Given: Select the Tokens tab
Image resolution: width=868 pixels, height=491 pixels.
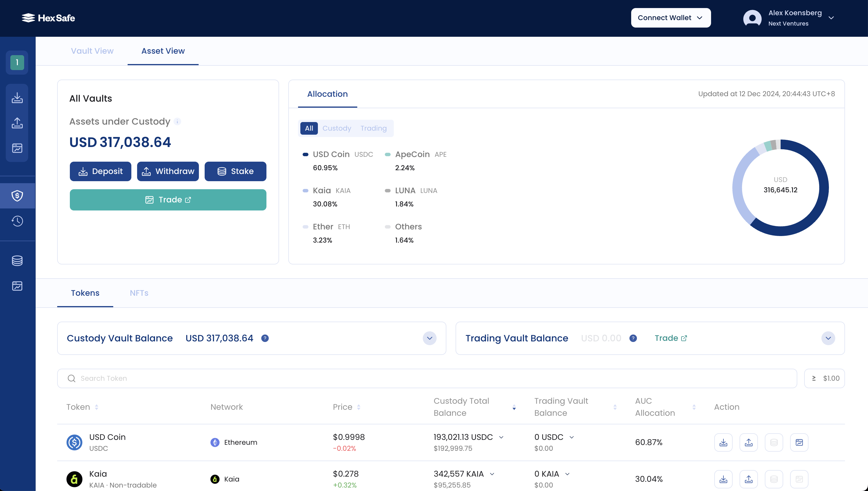Looking at the screenshot, I should click(85, 293).
